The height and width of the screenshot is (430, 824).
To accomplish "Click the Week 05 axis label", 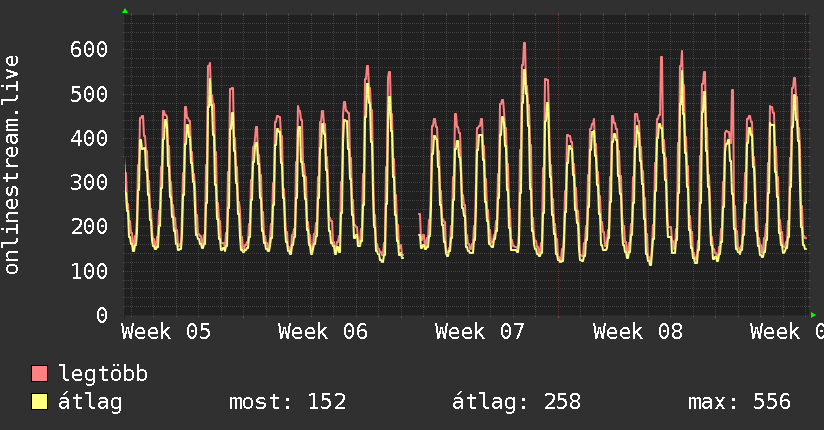I will (166, 332).
